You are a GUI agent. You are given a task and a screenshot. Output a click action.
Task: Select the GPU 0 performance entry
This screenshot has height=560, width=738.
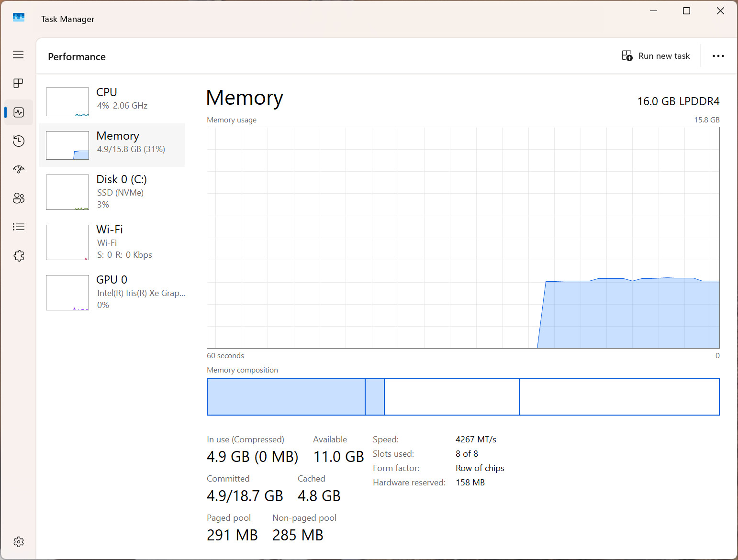coord(112,293)
